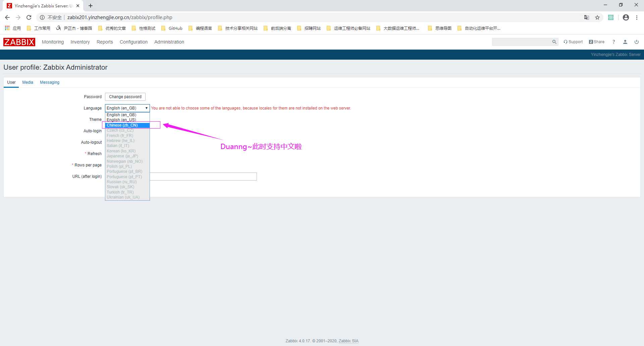Screen dimensions: 644x346
Task: Choose English (en_US) from the list
Action: [x=127, y=120]
